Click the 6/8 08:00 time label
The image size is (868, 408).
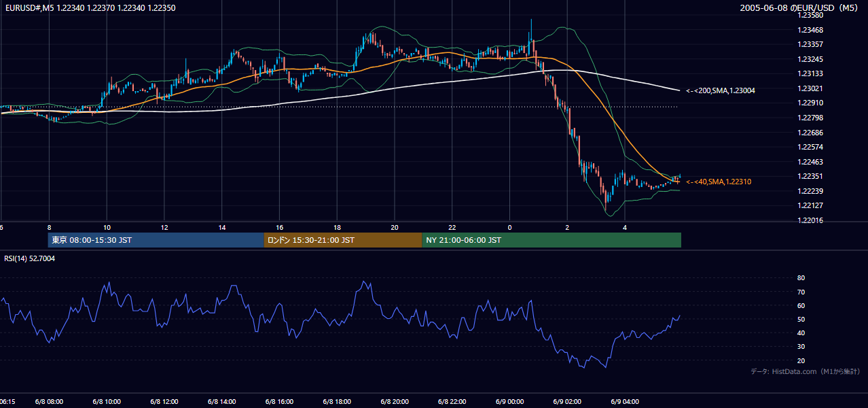(x=49, y=401)
